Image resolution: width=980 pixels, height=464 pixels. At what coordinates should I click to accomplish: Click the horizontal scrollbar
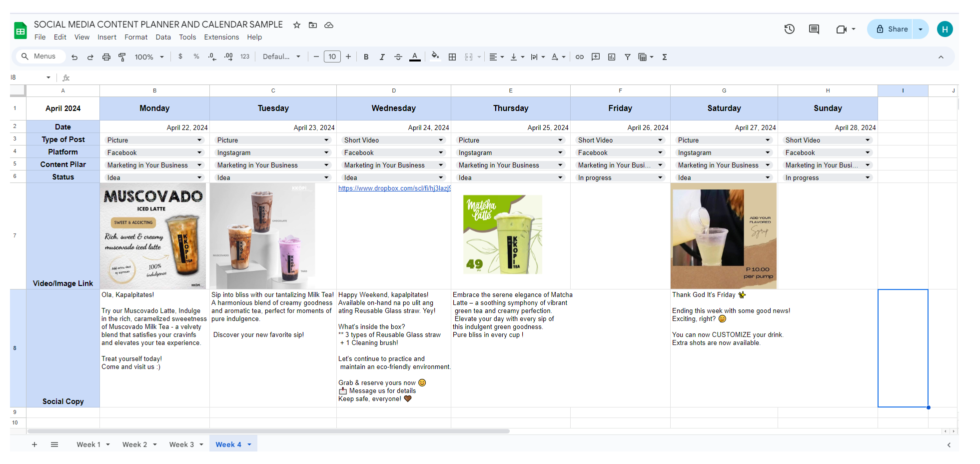(269, 431)
